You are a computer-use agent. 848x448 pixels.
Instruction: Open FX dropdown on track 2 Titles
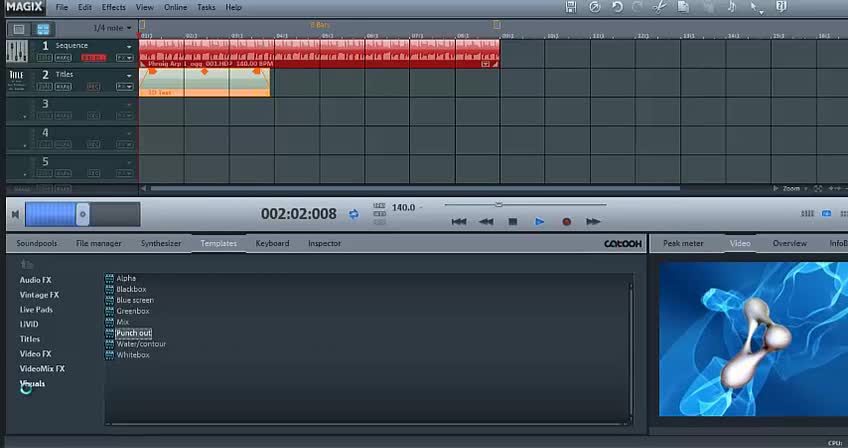point(124,87)
